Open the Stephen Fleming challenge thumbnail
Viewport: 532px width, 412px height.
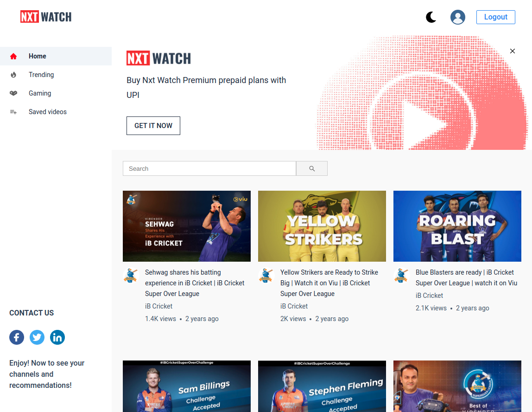(x=322, y=386)
